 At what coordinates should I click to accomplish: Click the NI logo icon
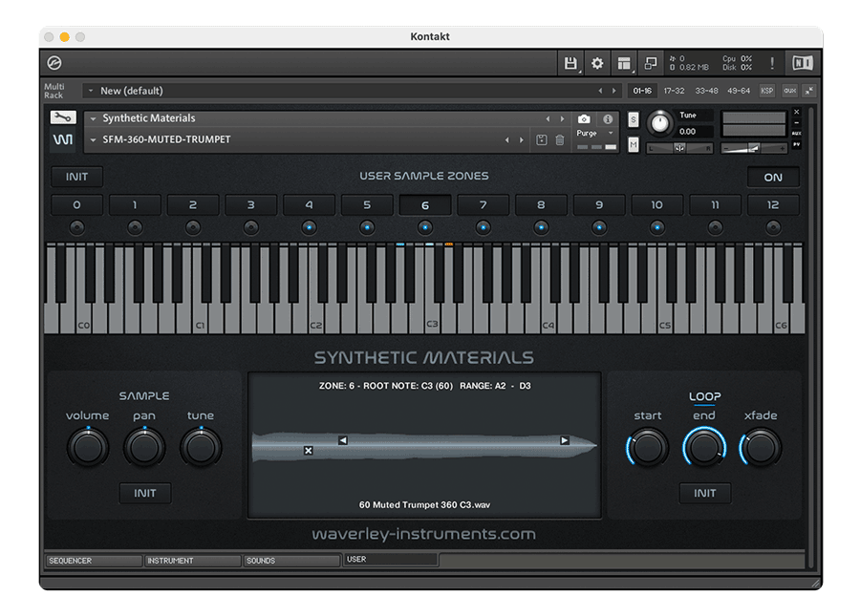pos(802,64)
